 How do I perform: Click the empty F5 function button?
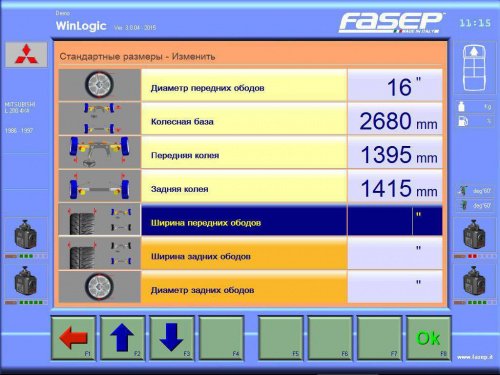pos(281,338)
